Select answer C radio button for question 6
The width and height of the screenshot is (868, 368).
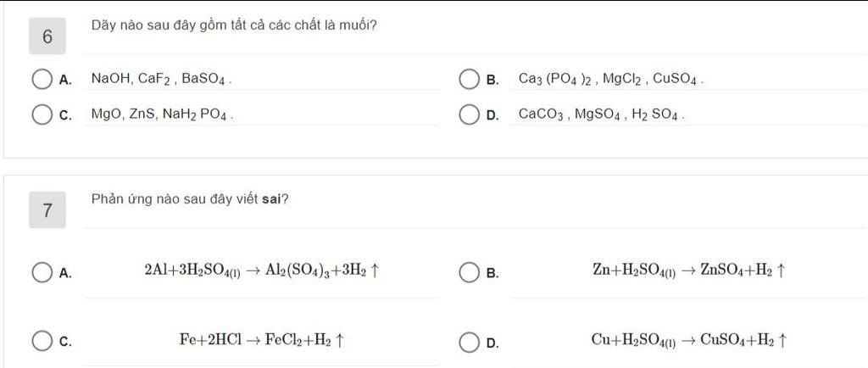click(42, 115)
